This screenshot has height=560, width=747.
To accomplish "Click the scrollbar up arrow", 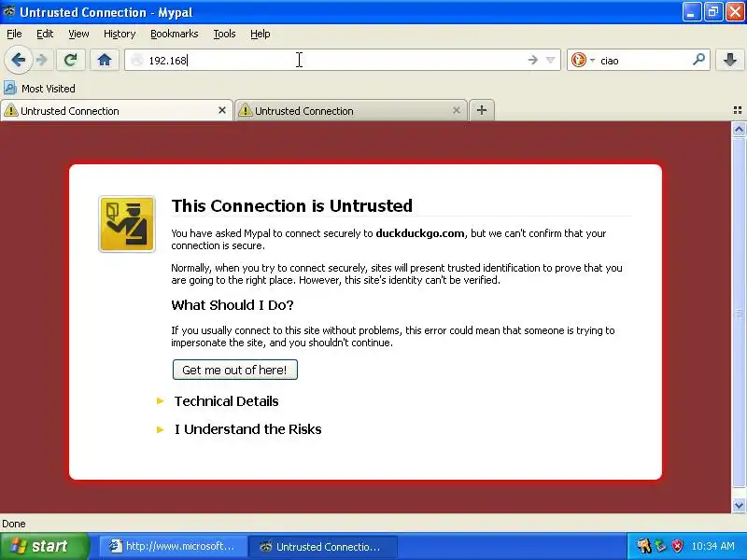I will (x=739, y=129).
